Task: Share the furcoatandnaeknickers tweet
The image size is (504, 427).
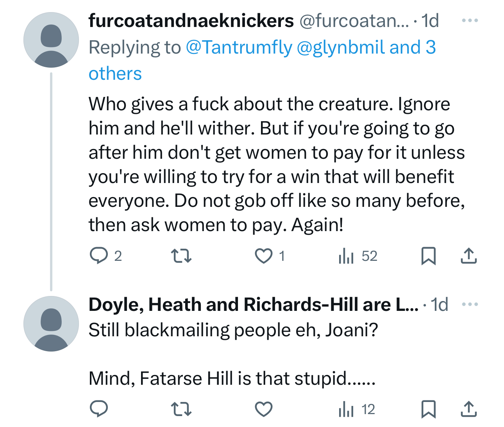Action: coord(468,256)
